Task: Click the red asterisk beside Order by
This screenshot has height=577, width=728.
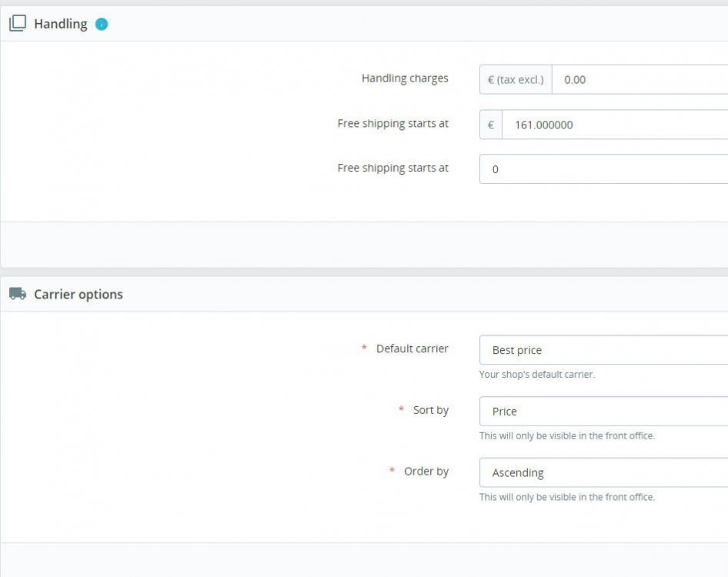Action: (392, 471)
